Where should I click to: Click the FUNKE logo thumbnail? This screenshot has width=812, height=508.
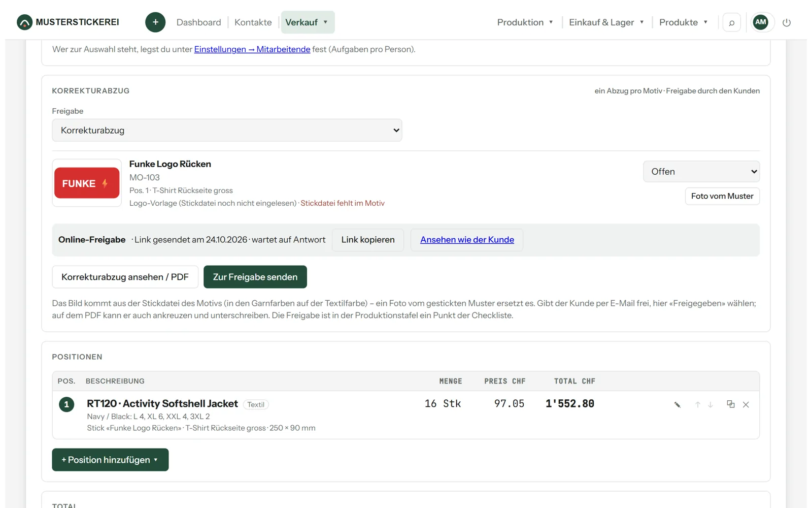tap(87, 183)
